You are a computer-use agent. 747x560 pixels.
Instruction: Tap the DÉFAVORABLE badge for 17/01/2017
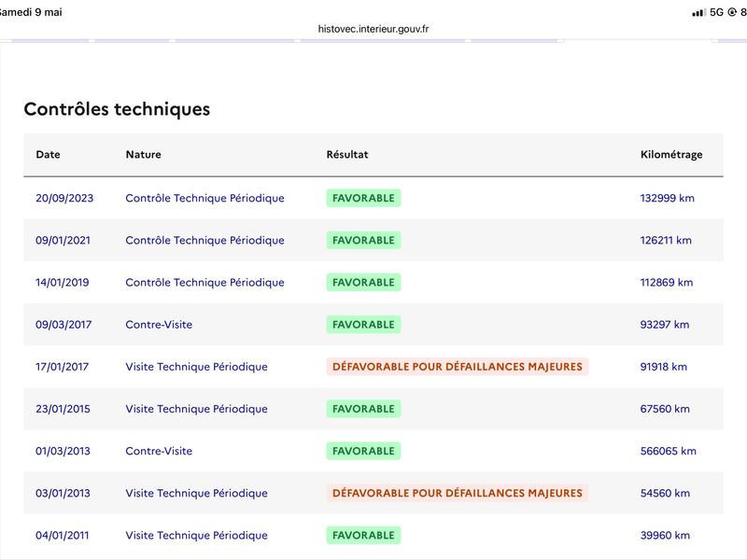458,367
